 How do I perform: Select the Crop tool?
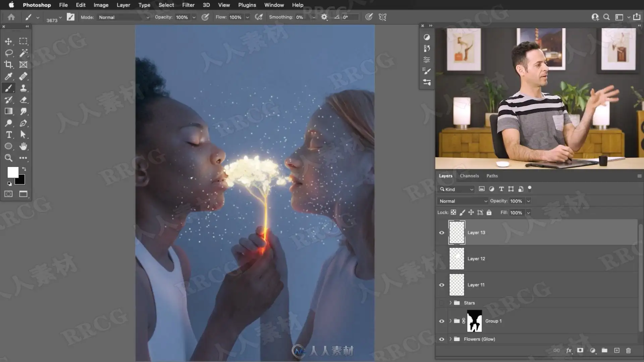click(8, 64)
